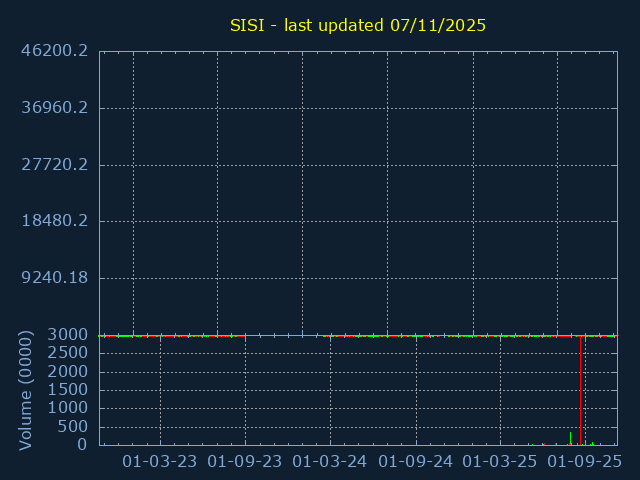Click the 01-03-23 date label
This screenshot has width=640, height=480.
159,462
